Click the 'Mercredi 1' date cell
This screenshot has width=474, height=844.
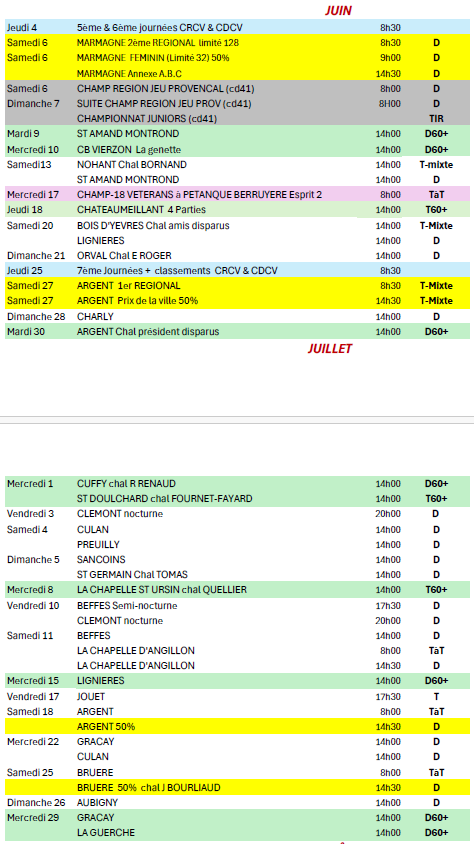[30, 484]
